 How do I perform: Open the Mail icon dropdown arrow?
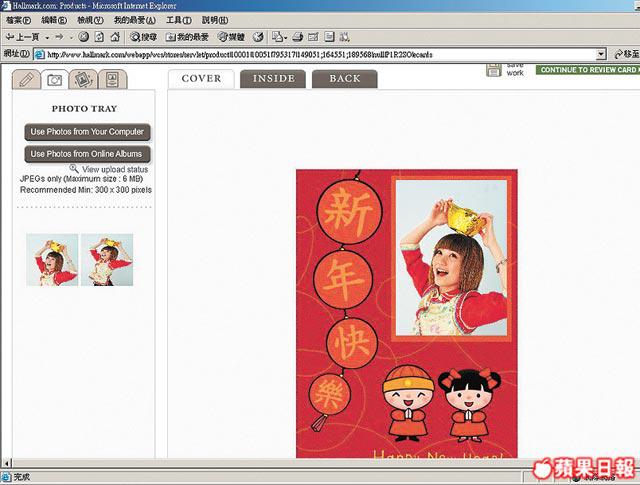(286, 38)
